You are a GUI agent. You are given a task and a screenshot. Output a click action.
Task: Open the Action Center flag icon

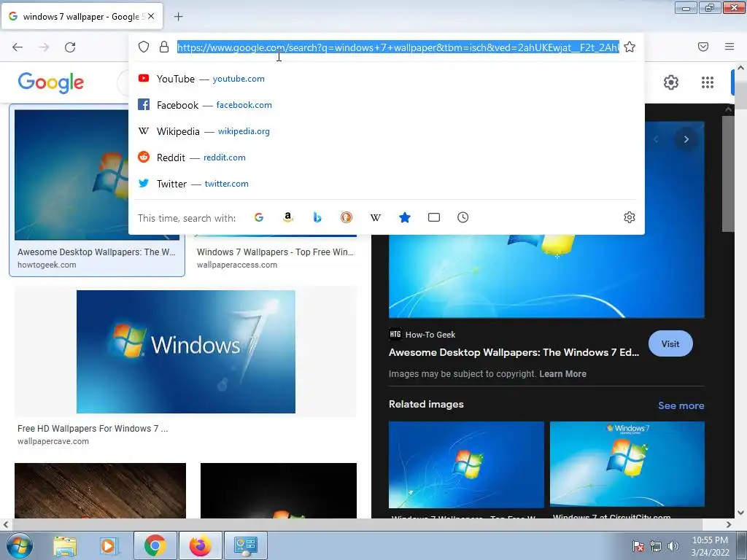pos(638,546)
